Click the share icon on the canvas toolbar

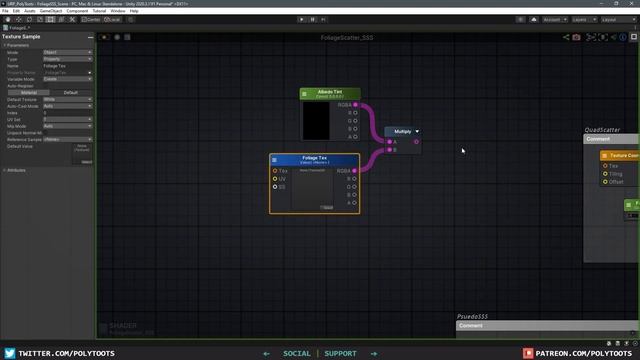coord(566,37)
